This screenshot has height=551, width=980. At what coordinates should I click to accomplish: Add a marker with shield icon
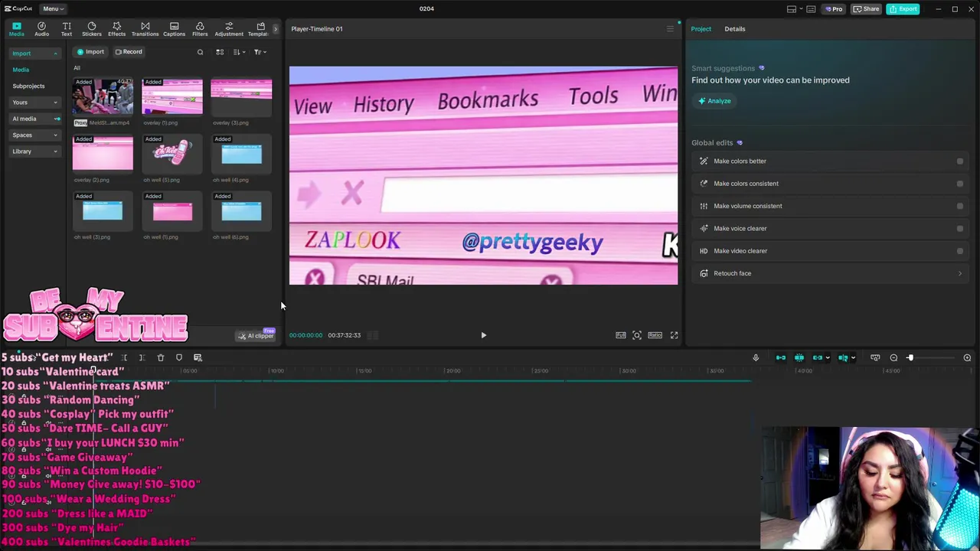(179, 357)
